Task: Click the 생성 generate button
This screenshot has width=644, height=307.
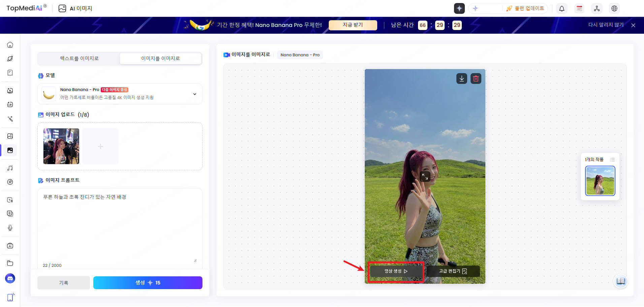Action: point(148,282)
